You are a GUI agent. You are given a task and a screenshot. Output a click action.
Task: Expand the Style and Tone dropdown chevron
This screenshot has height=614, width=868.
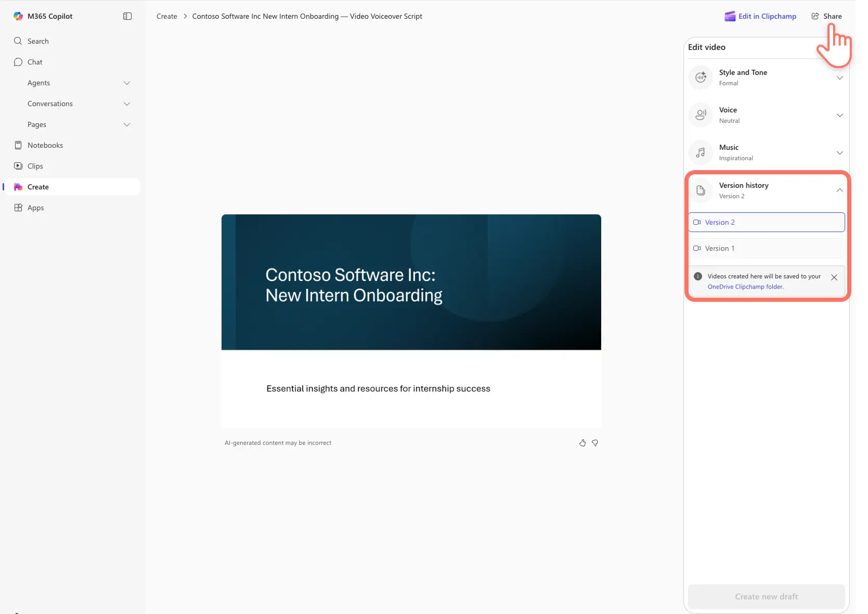click(x=839, y=78)
